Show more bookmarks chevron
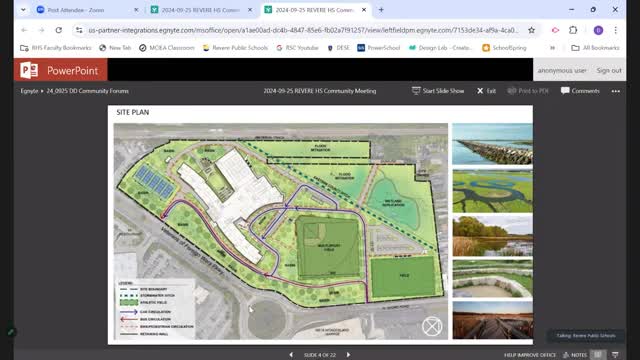Image resolution: width=640 pixels, height=360 pixels. point(552,48)
